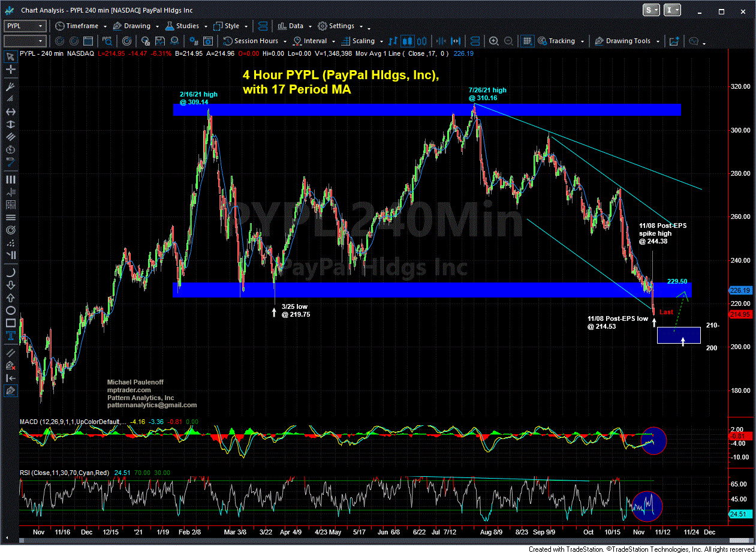Open the empty combo box below symbol
756x553 pixels.
pos(25,41)
